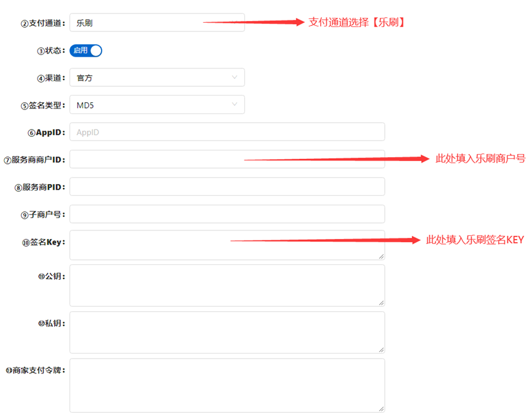The height and width of the screenshot is (419, 532).
Task: Click the chevron arrow in 渠道 dropdown
Action: [235, 77]
